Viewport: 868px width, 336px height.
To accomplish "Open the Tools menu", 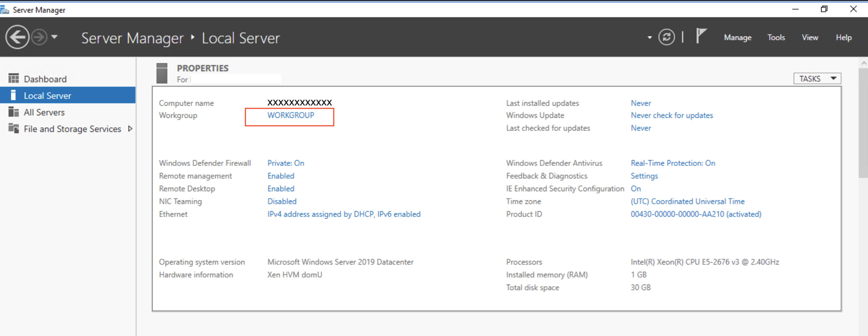I will (x=776, y=37).
